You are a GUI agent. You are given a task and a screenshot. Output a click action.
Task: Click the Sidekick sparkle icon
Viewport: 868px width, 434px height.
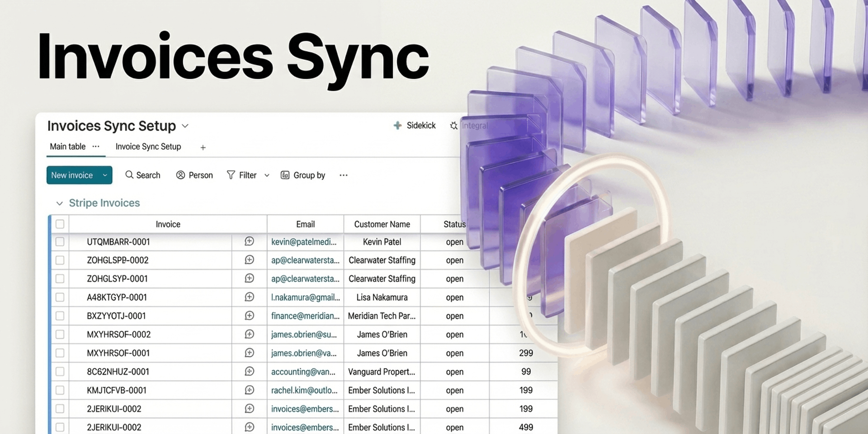[x=397, y=126]
